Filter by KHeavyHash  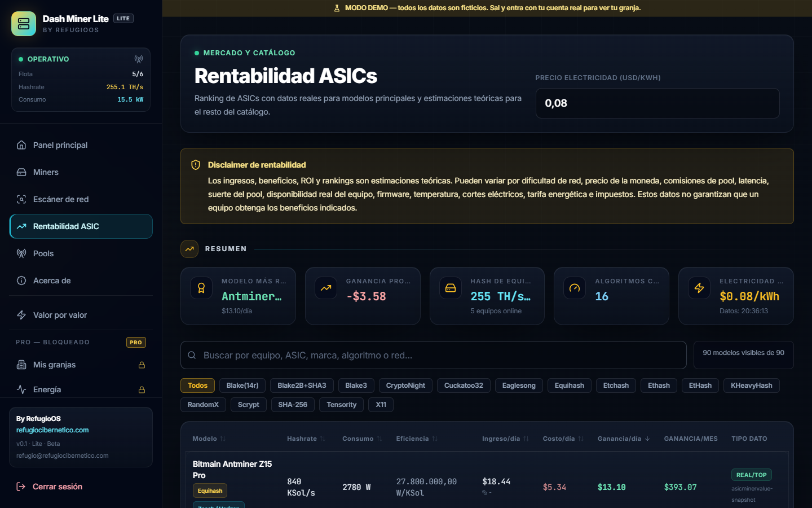pos(752,386)
